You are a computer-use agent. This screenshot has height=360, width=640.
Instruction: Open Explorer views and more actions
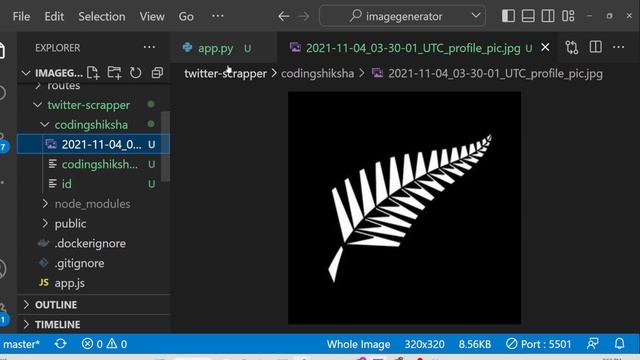149,47
